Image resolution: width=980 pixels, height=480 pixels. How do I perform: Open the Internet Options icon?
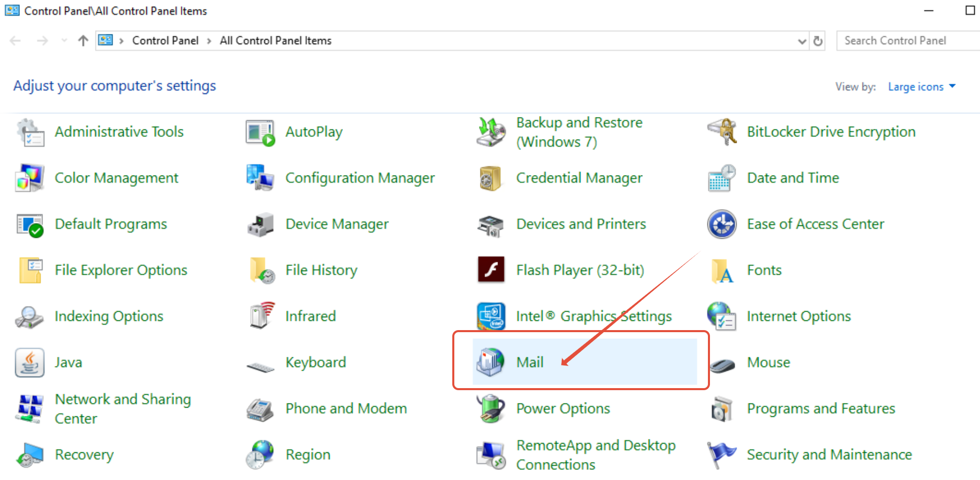pyautogui.click(x=722, y=316)
